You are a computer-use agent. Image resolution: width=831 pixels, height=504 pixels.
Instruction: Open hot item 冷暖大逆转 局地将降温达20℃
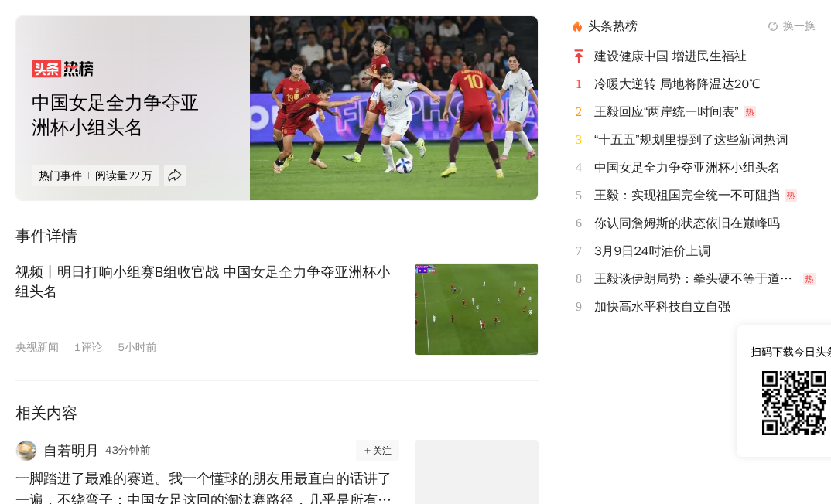[677, 84]
